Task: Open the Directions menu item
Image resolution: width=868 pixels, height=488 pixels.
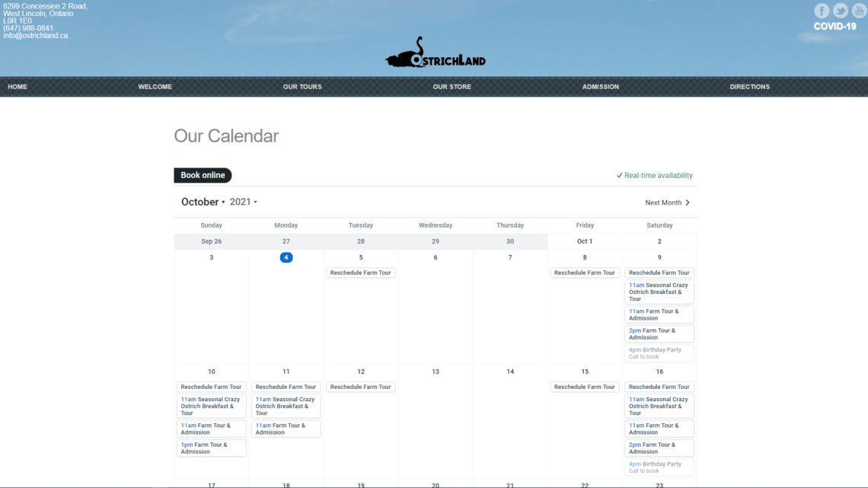Action: click(x=749, y=87)
